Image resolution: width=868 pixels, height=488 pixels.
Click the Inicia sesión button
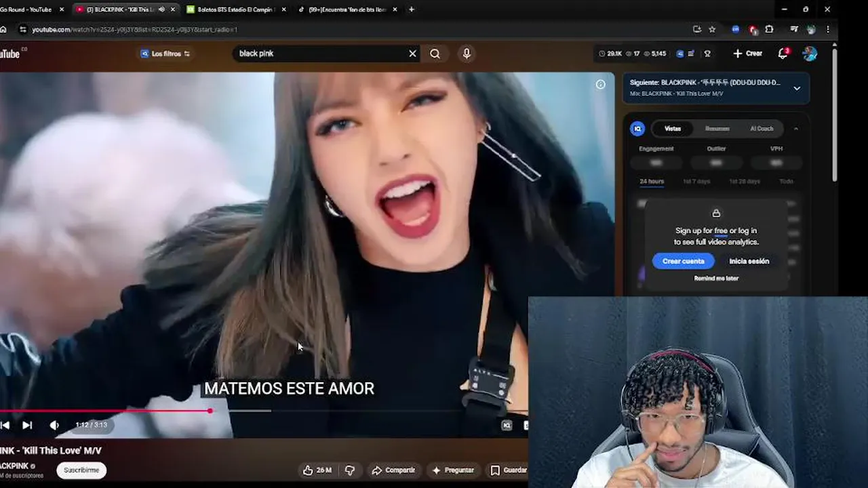(749, 261)
